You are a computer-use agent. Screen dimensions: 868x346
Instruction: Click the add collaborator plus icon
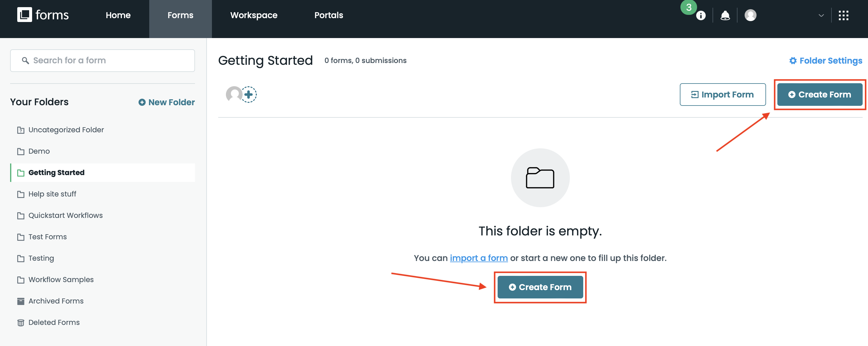(x=249, y=95)
